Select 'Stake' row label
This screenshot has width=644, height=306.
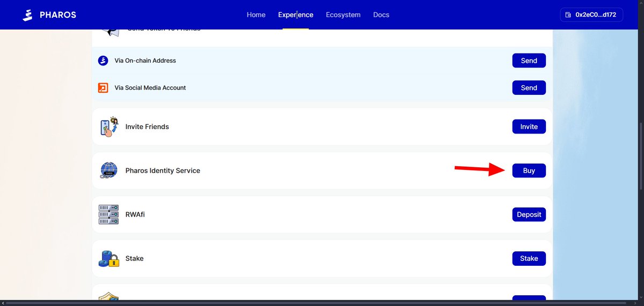(135, 258)
